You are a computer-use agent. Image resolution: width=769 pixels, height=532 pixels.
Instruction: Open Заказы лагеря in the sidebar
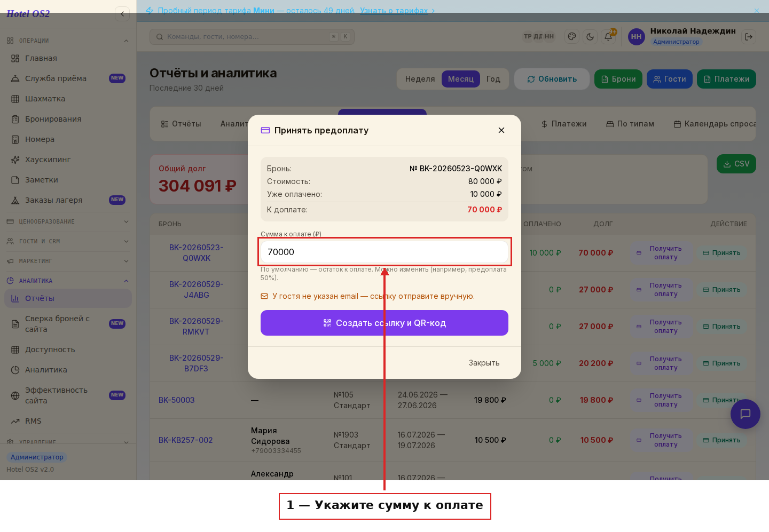pyautogui.click(x=68, y=200)
